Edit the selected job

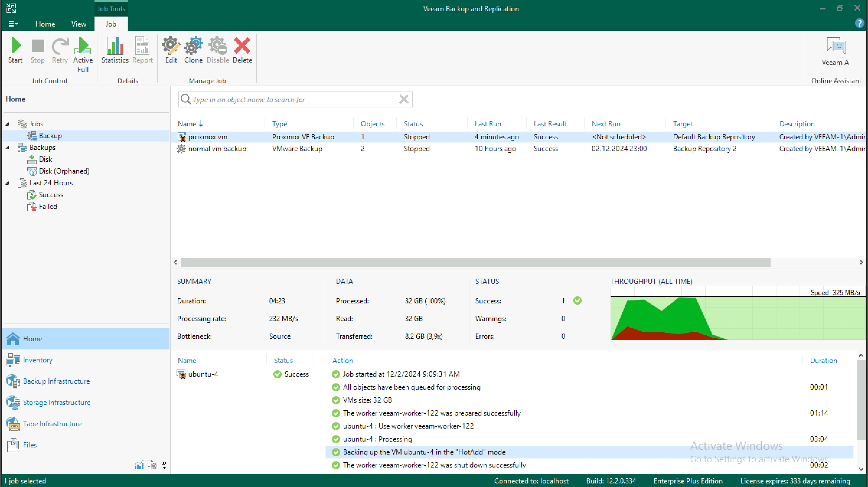[x=171, y=50]
